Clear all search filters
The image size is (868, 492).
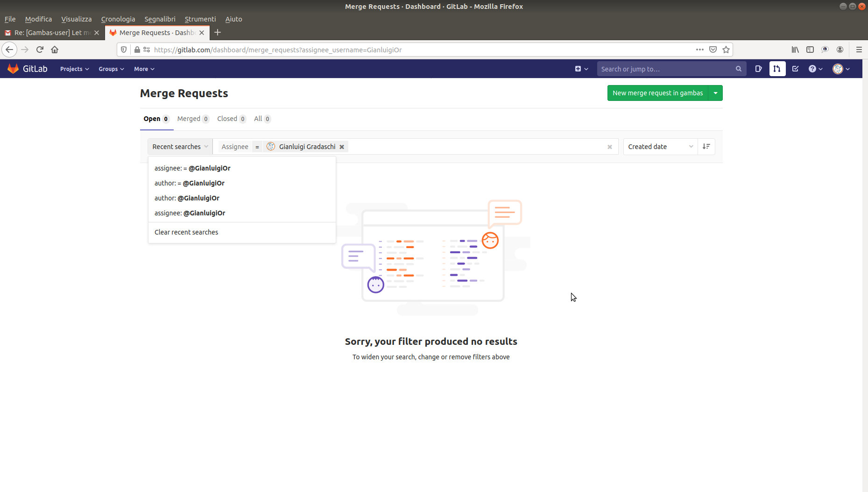click(609, 147)
